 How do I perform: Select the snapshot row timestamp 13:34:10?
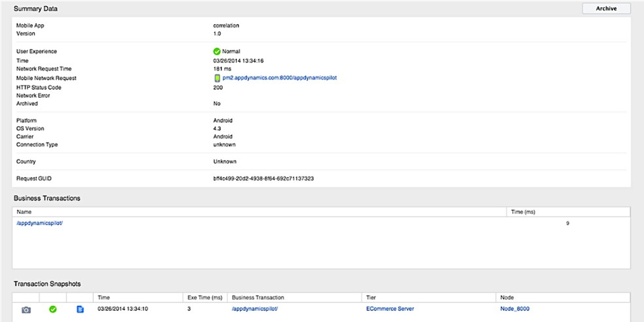[x=123, y=309]
